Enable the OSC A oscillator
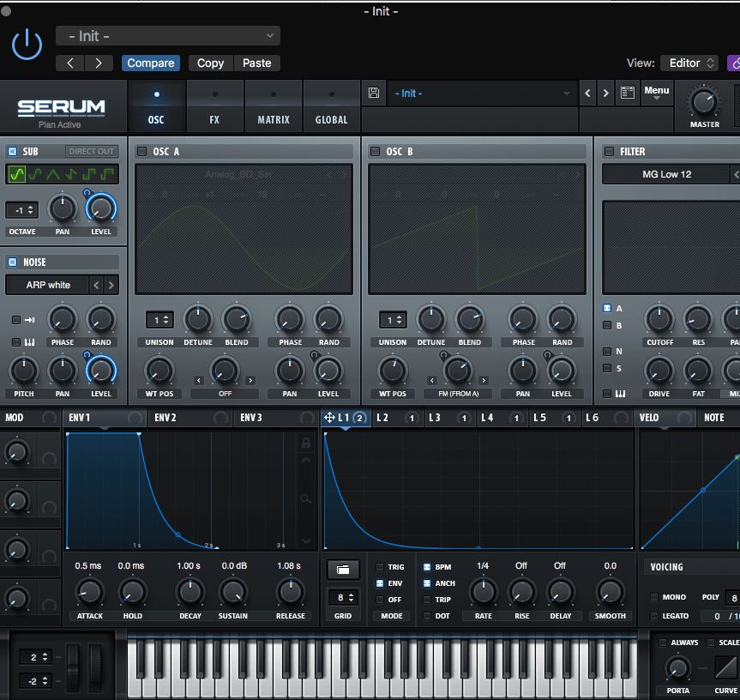 tap(141, 152)
